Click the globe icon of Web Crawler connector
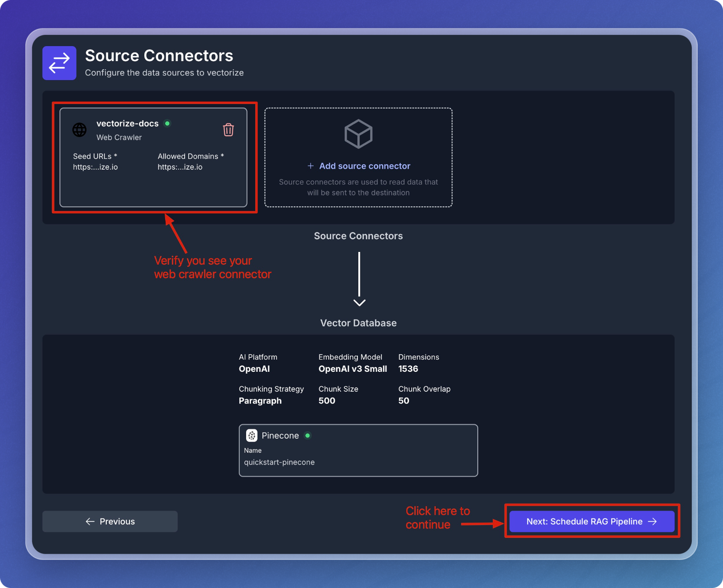This screenshot has height=588, width=723. pos(80,130)
